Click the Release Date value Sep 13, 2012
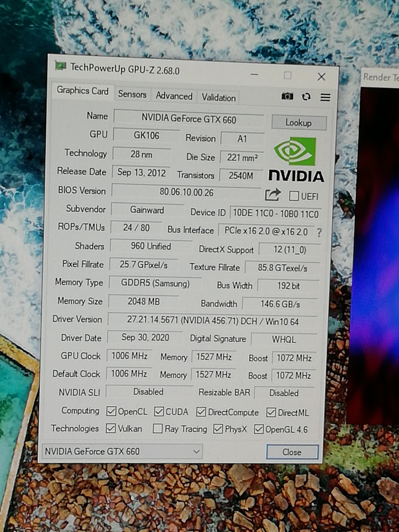The width and height of the screenshot is (399, 532). pos(141,173)
